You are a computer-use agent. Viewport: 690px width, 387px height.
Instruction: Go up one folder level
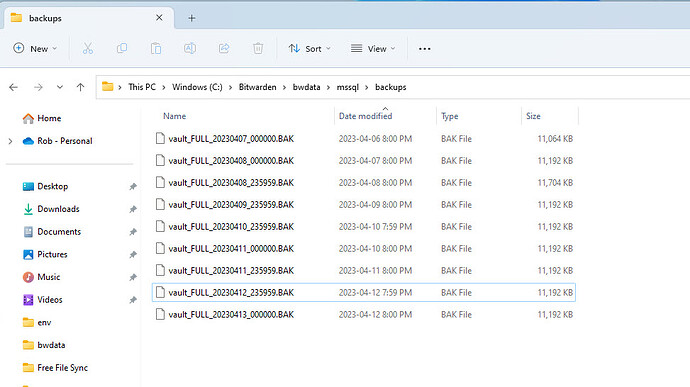(80, 87)
